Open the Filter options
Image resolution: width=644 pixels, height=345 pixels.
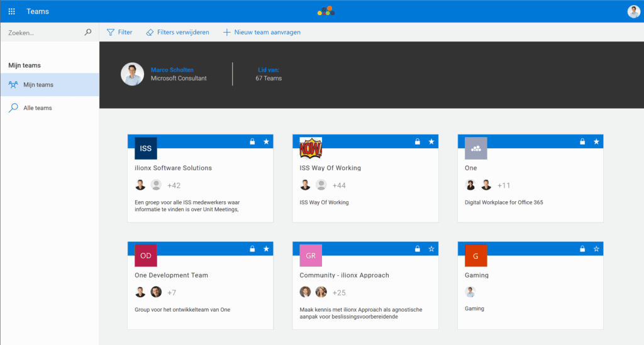(119, 32)
